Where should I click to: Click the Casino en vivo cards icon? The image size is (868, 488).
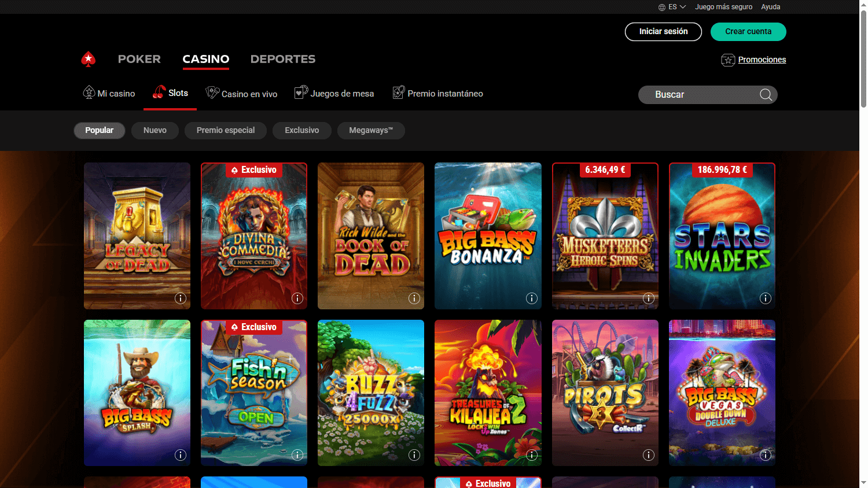[x=212, y=93]
